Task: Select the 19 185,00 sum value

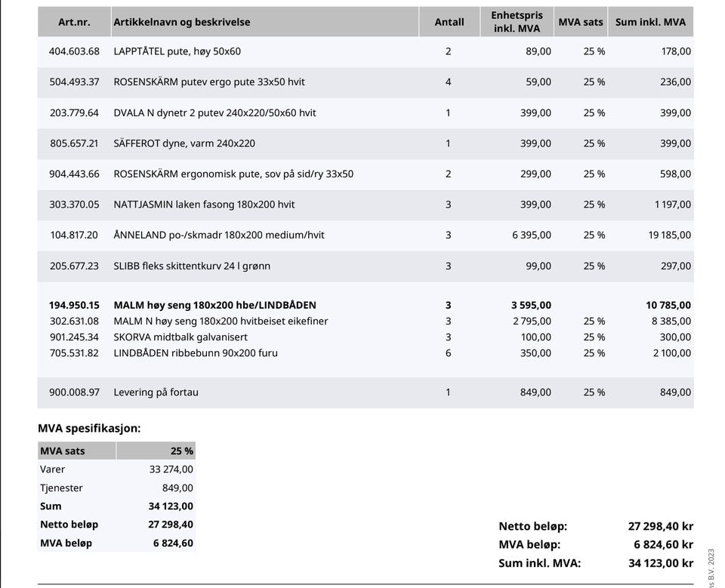Action: pos(670,235)
